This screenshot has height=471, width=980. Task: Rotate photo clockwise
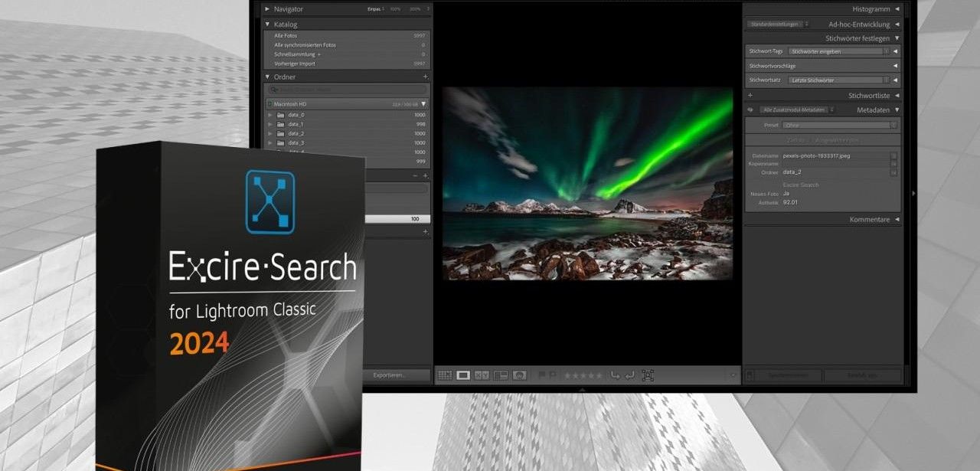tap(629, 375)
